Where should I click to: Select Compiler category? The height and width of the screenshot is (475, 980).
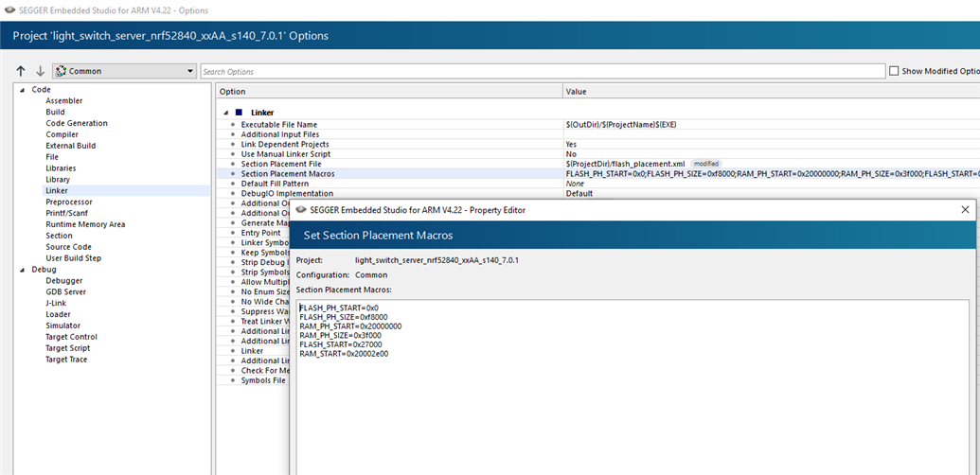(x=62, y=134)
